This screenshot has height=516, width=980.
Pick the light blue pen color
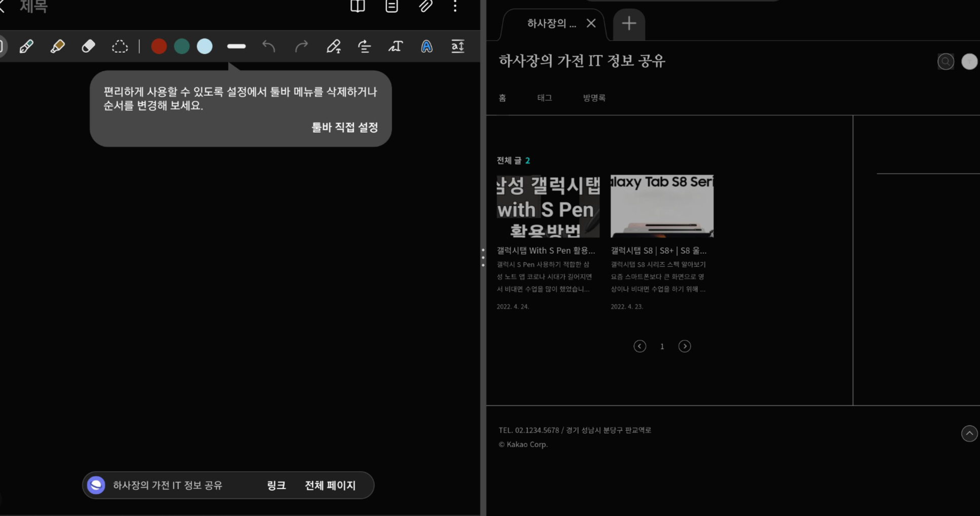pyautogui.click(x=204, y=47)
